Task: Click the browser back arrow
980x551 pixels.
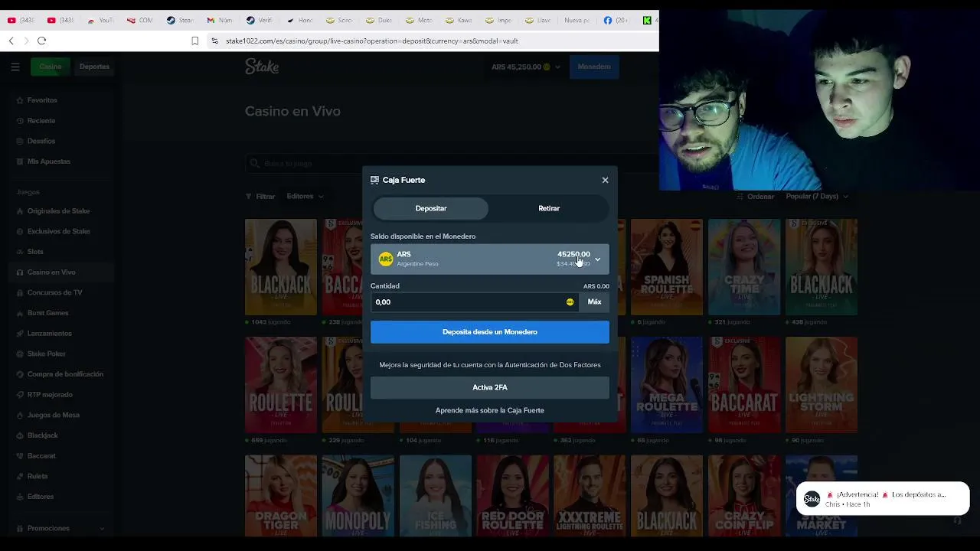Action: click(x=11, y=41)
